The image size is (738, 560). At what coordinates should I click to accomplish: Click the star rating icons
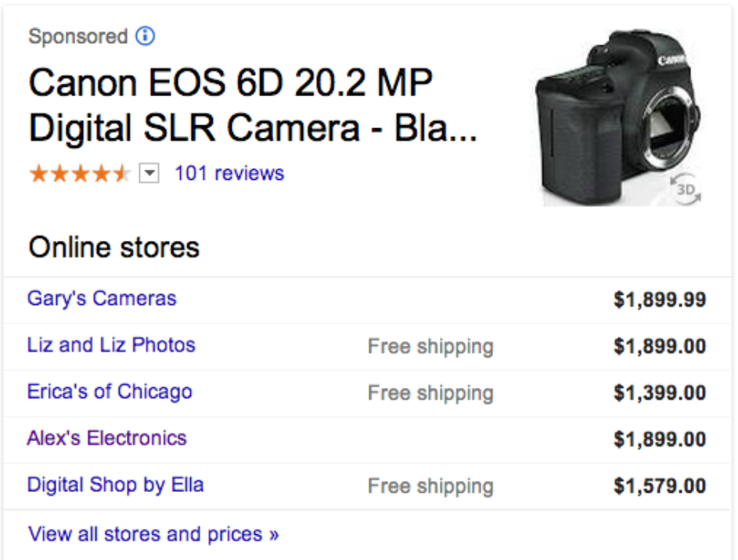pyautogui.click(x=78, y=174)
